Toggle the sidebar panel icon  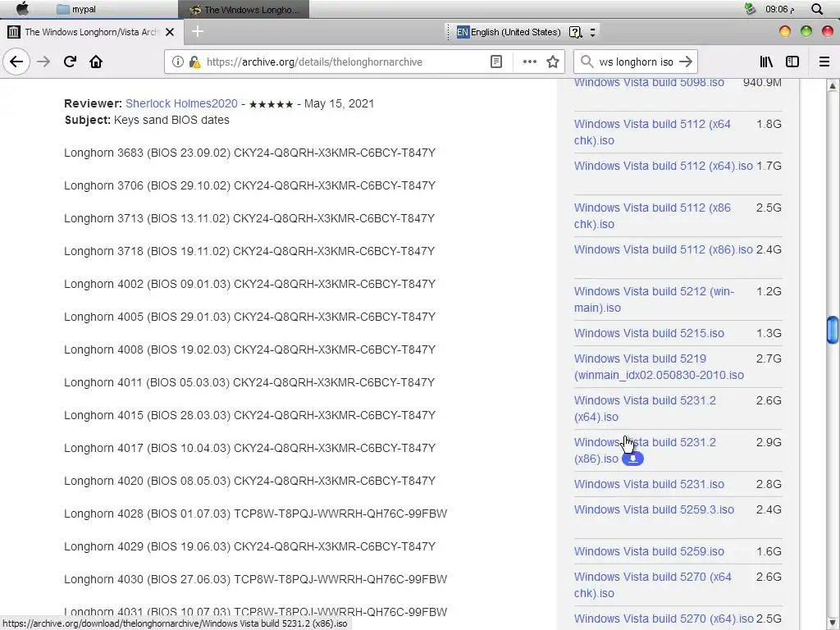pyautogui.click(x=792, y=62)
